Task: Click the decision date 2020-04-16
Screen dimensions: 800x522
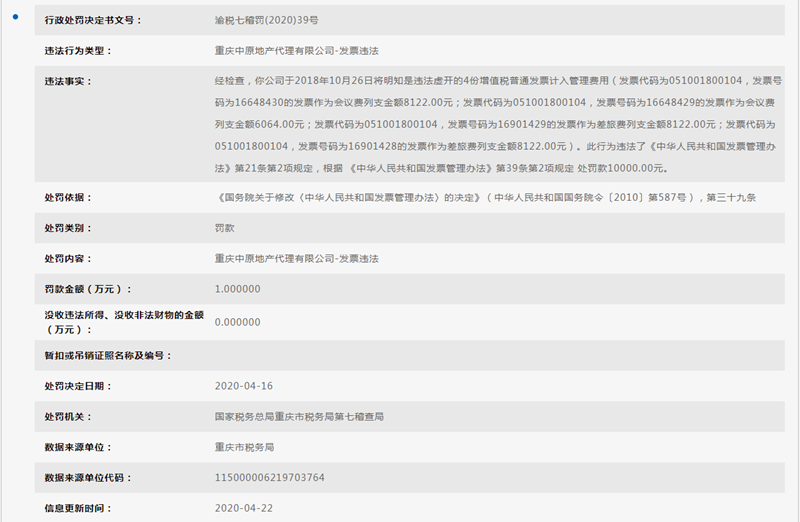Action: [244, 386]
